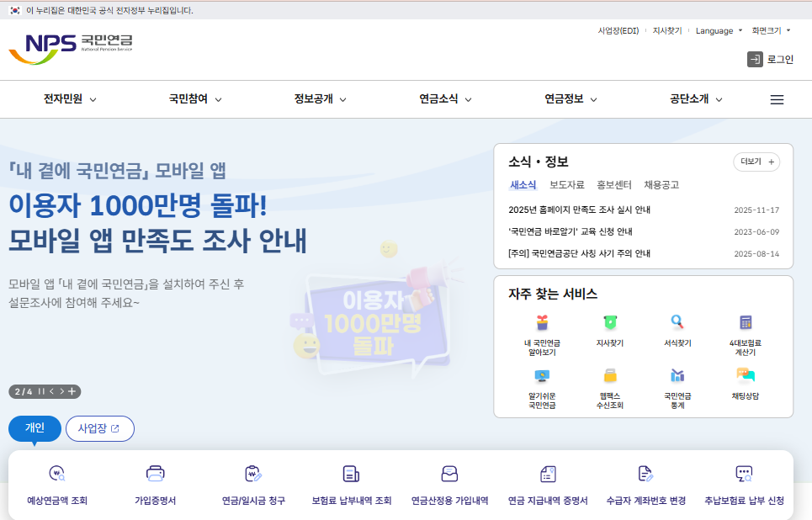Open 4대보험료 계산기 calculator icon

click(746, 322)
